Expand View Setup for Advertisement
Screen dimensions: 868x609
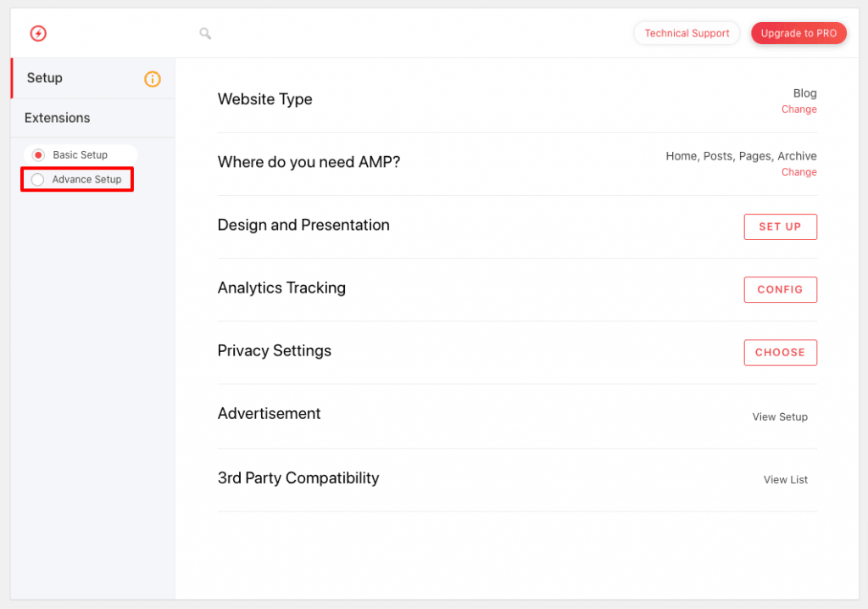tap(780, 416)
